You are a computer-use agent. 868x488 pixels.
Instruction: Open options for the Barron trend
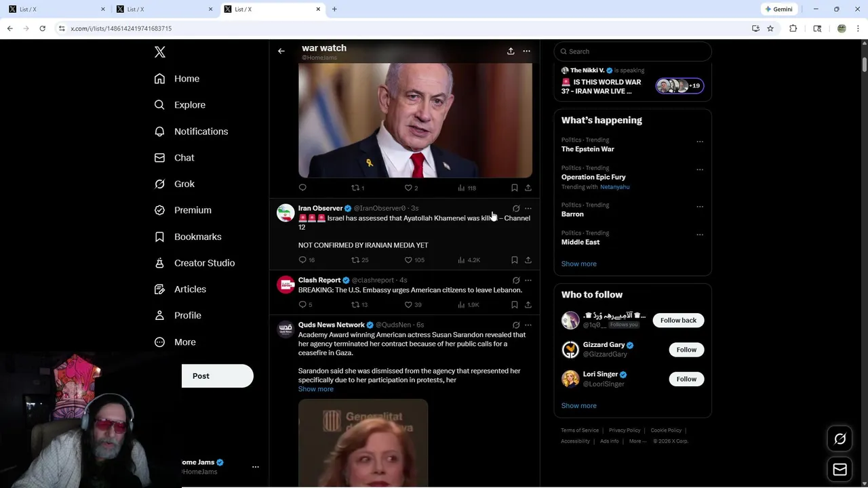[700, 207]
